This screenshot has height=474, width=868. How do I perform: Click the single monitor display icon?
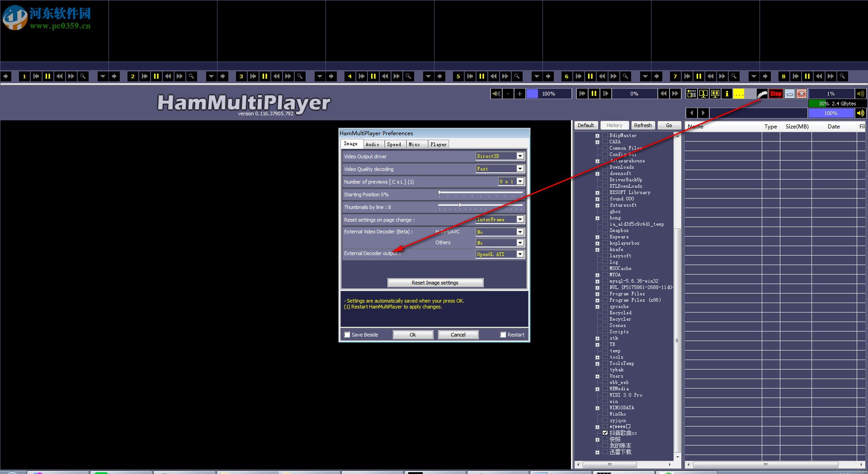(703, 94)
